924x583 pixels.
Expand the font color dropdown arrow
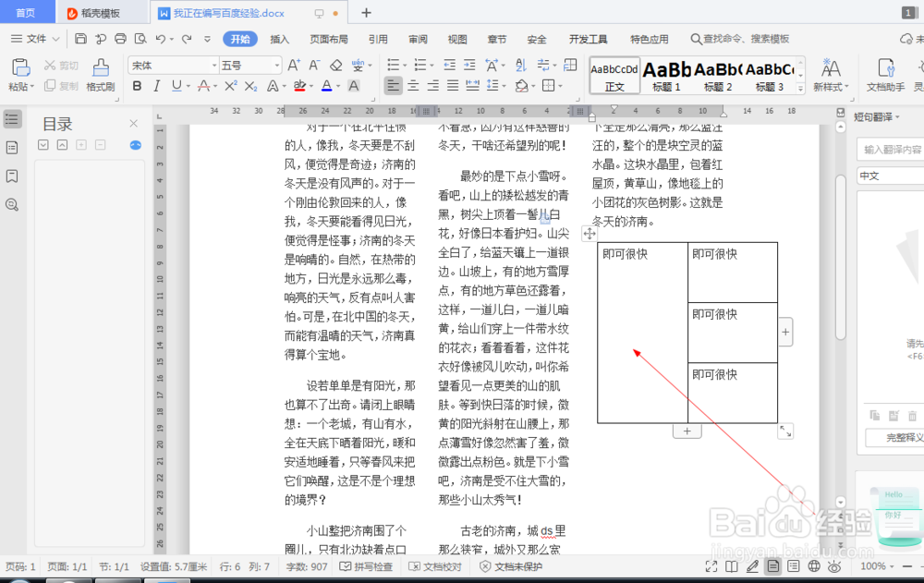click(337, 87)
